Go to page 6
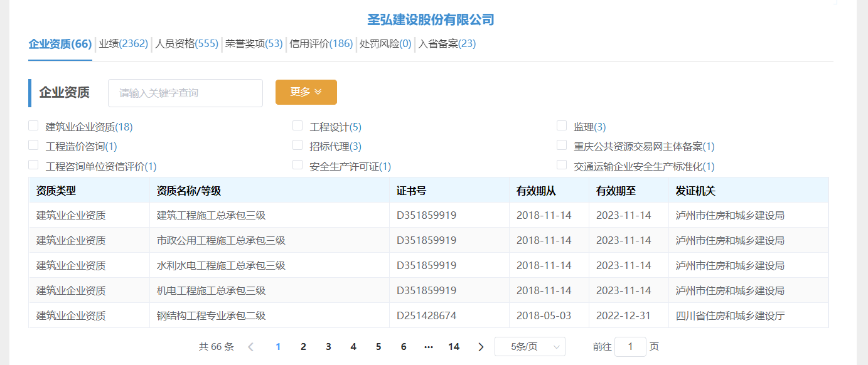The height and width of the screenshot is (365, 868). click(404, 347)
